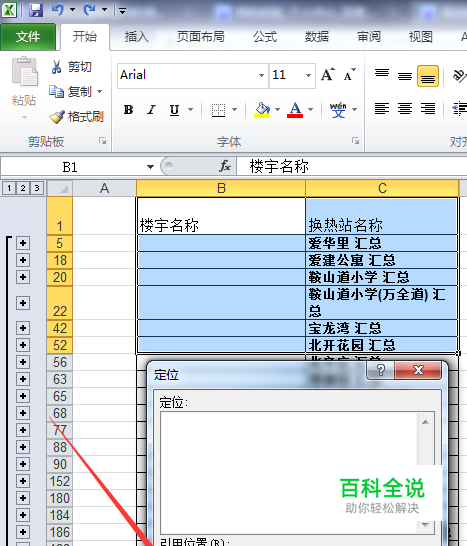Switch to the 开始 tab

(x=85, y=37)
